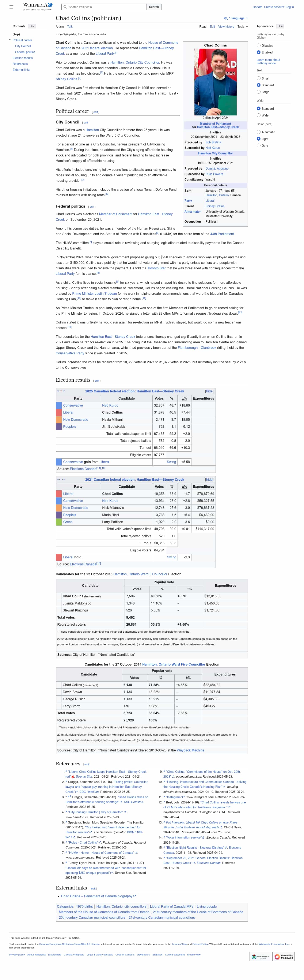Click the Wikipedia logo

point(38,7)
